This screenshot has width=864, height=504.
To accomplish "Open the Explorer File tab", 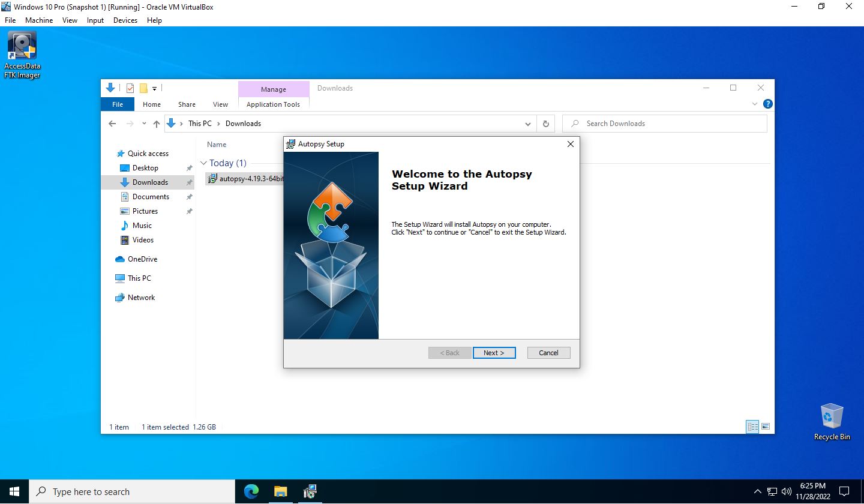I will click(118, 104).
